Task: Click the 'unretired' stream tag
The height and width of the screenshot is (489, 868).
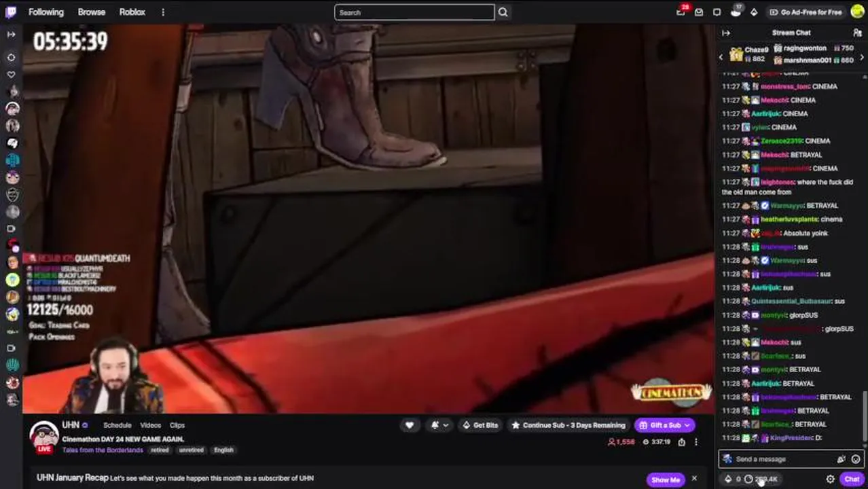Action: point(191,450)
